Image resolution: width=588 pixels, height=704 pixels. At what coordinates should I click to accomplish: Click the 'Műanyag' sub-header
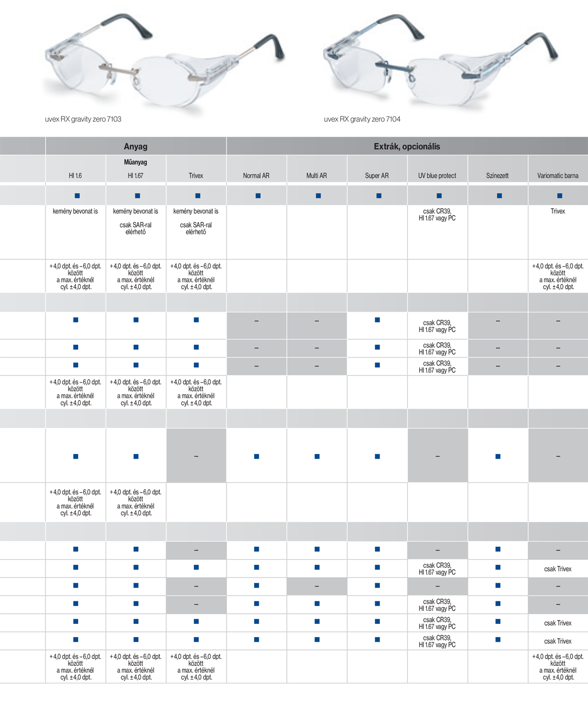pyautogui.click(x=135, y=162)
